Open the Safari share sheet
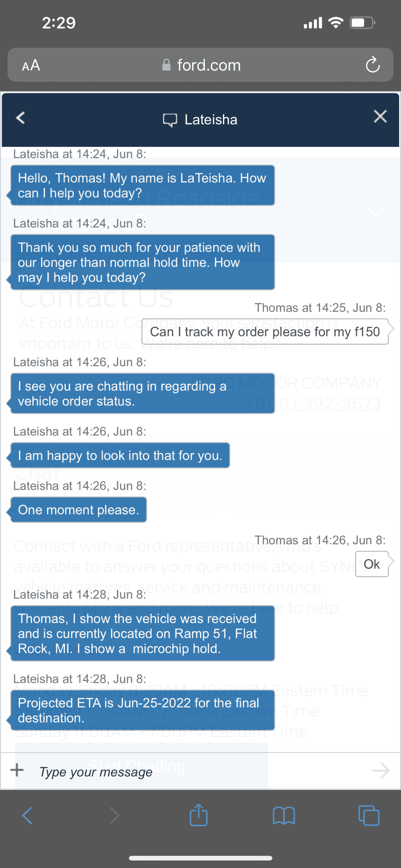 [x=199, y=815]
